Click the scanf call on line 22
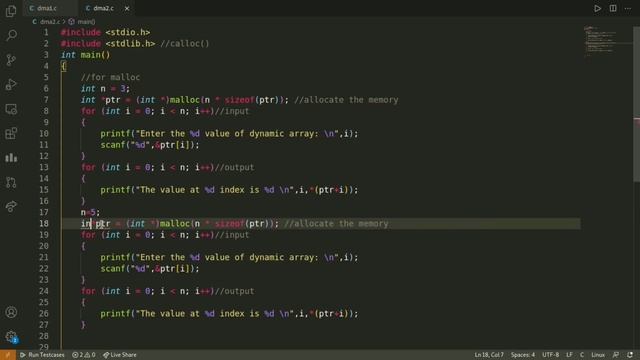 (x=150, y=269)
